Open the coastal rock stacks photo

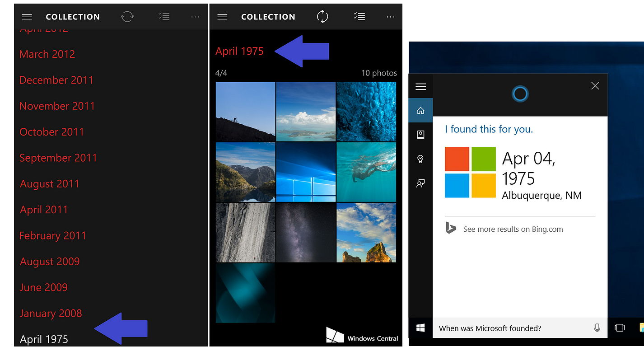[366, 233]
